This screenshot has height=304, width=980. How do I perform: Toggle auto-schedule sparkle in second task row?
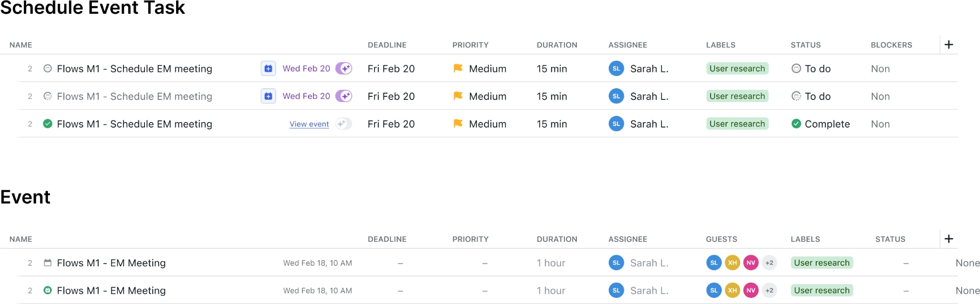click(x=344, y=96)
